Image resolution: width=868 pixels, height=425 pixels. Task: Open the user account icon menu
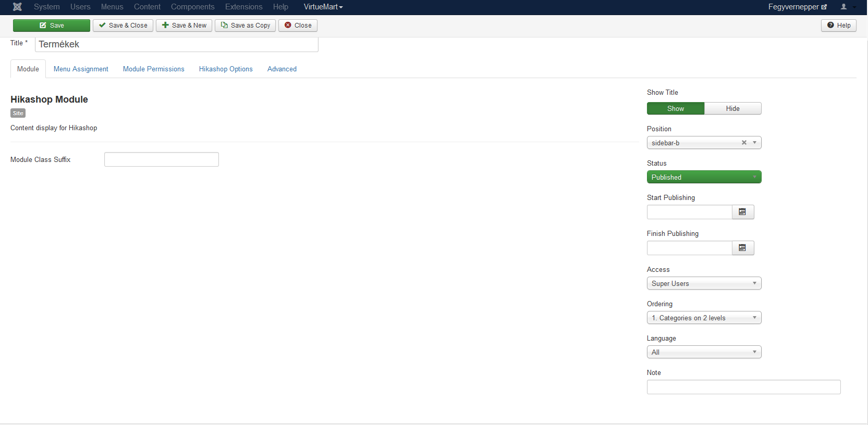848,7
